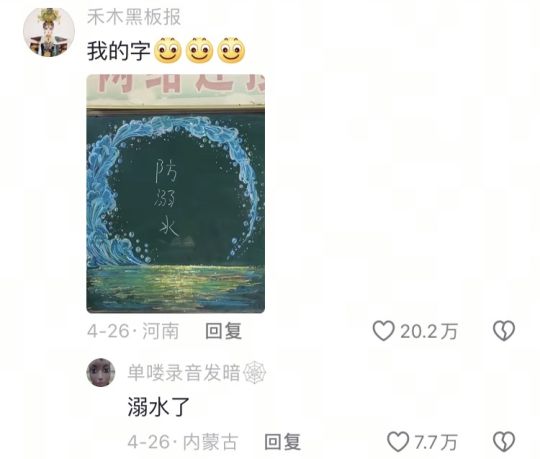Click the 4-26 · 河南 timestamp

click(133, 331)
